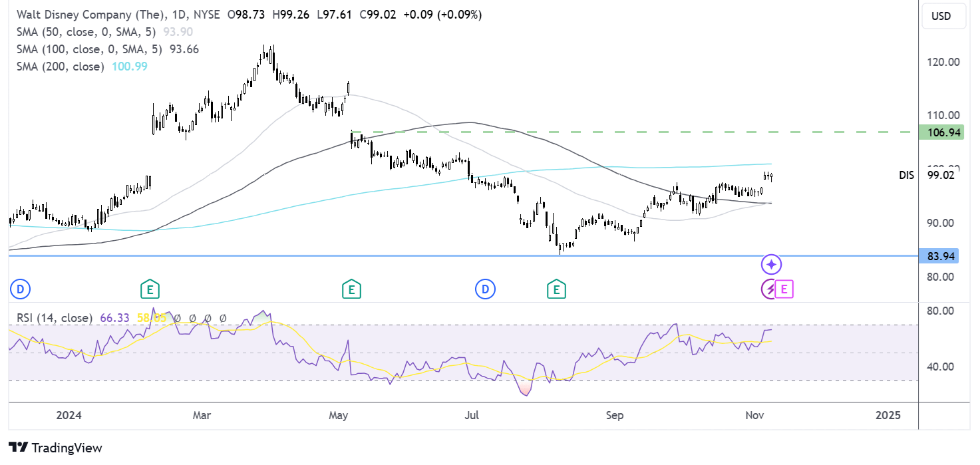Open the first teal earnings E marker before Mar
Screen dimensions: 980x465
tap(150, 289)
